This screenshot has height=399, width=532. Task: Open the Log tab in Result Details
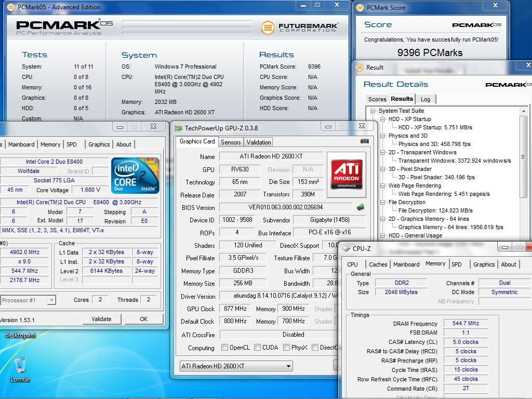pos(425,99)
